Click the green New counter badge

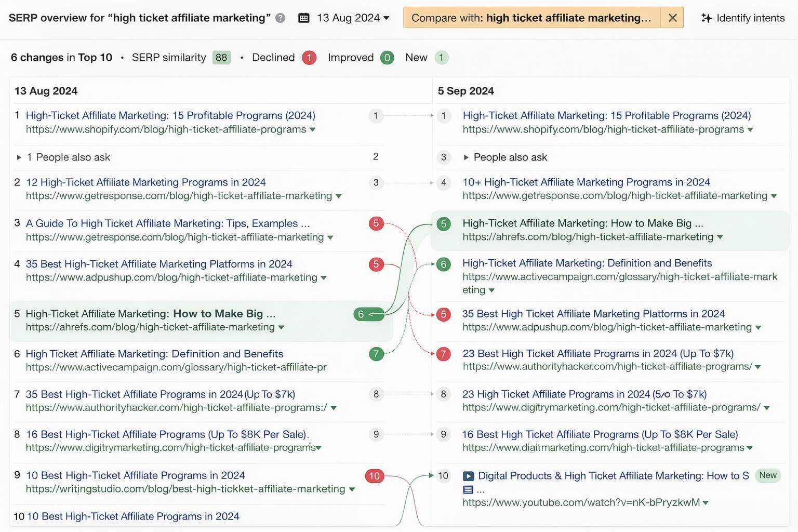[442, 58]
